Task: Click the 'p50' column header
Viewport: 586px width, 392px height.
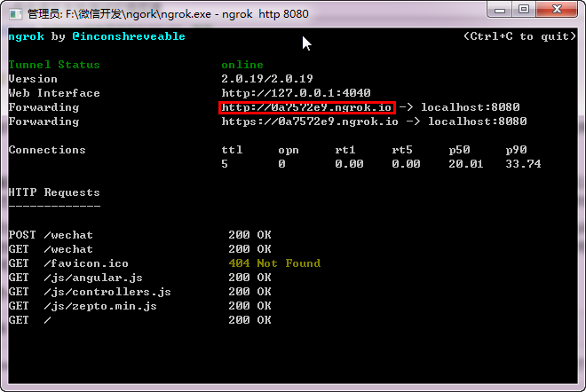Action: pos(459,150)
